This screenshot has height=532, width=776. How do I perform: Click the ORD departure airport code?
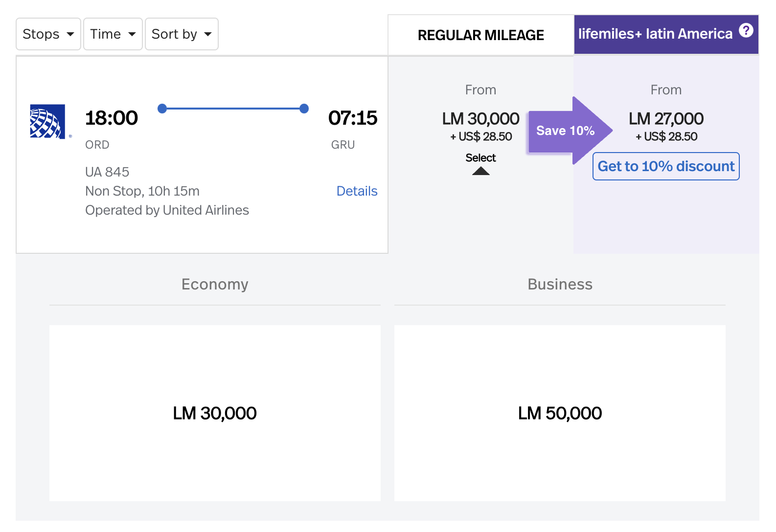[x=97, y=145]
